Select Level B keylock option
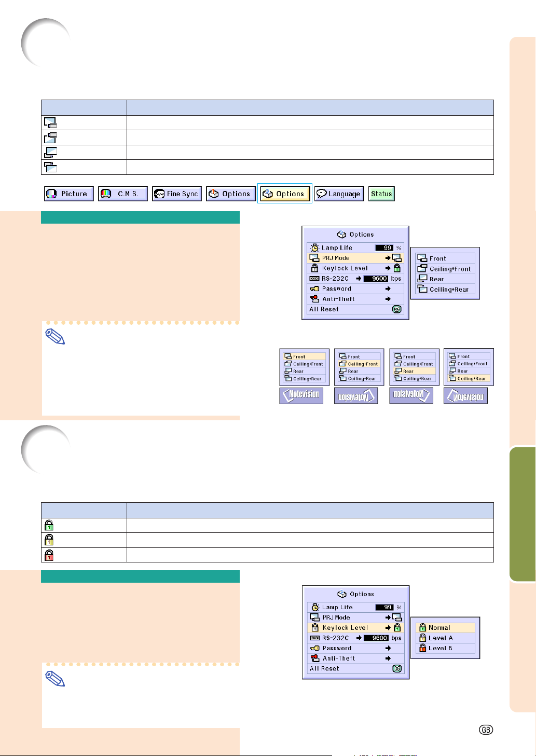Image resolution: width=536 pixels, height=756 pixels. [x=445, y=648]
